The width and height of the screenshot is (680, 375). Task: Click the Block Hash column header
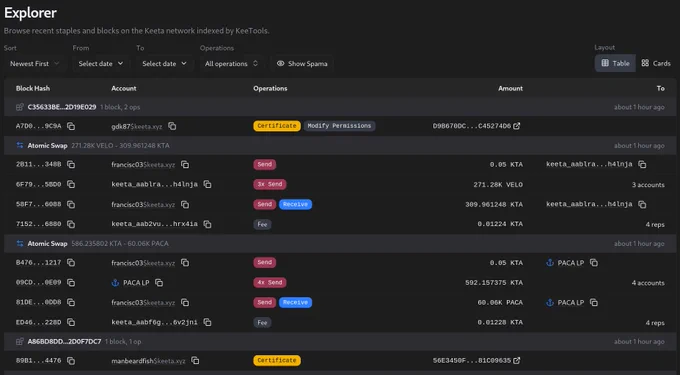33,88
